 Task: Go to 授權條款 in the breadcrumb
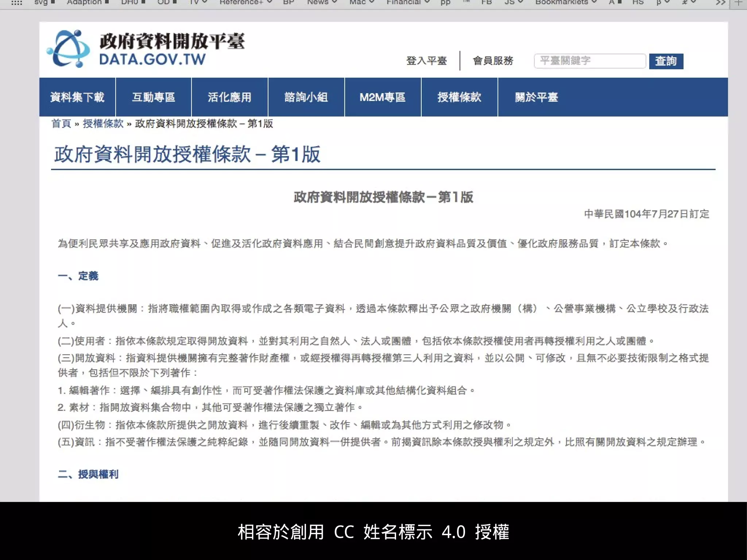pyautogui.click(x=103, y=124)
